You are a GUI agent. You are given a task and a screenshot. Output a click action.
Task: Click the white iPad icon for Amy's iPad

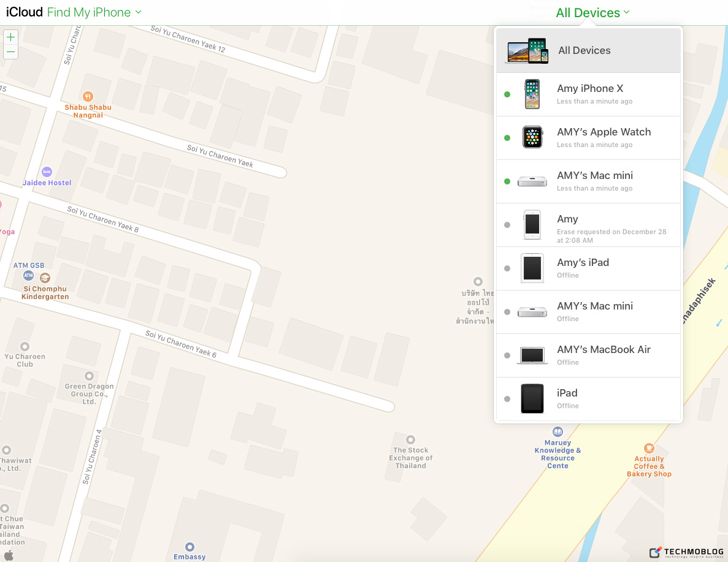pyautogui.click(x=532, y=268)
